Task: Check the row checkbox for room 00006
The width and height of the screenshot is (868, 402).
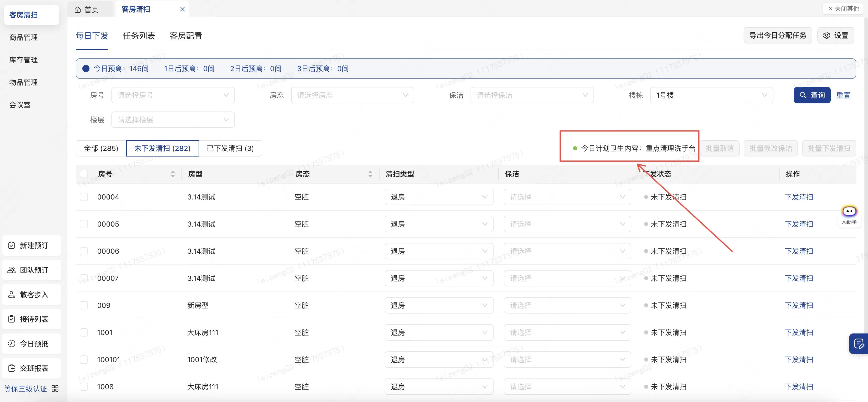Action: 84,251
